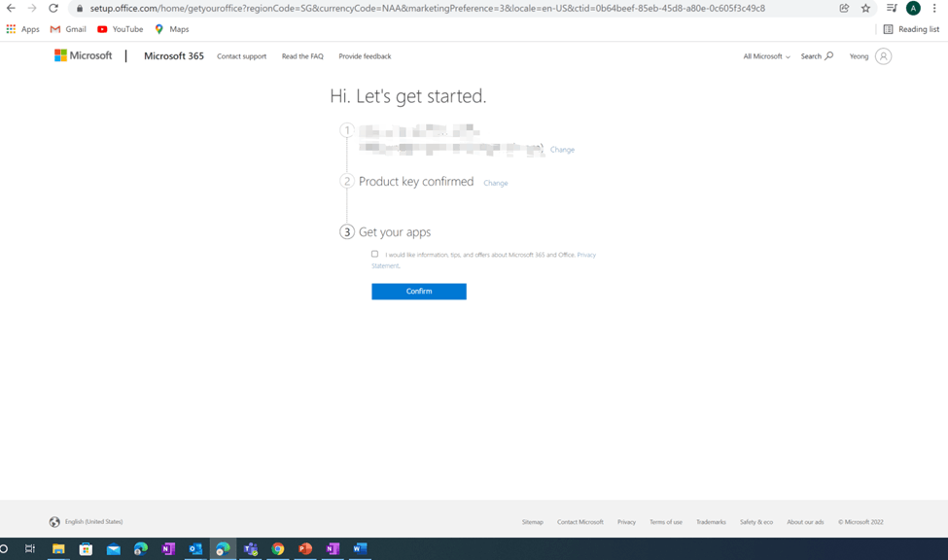
Task: Open File Explorer from the taskbar
Action: (58, 549)
